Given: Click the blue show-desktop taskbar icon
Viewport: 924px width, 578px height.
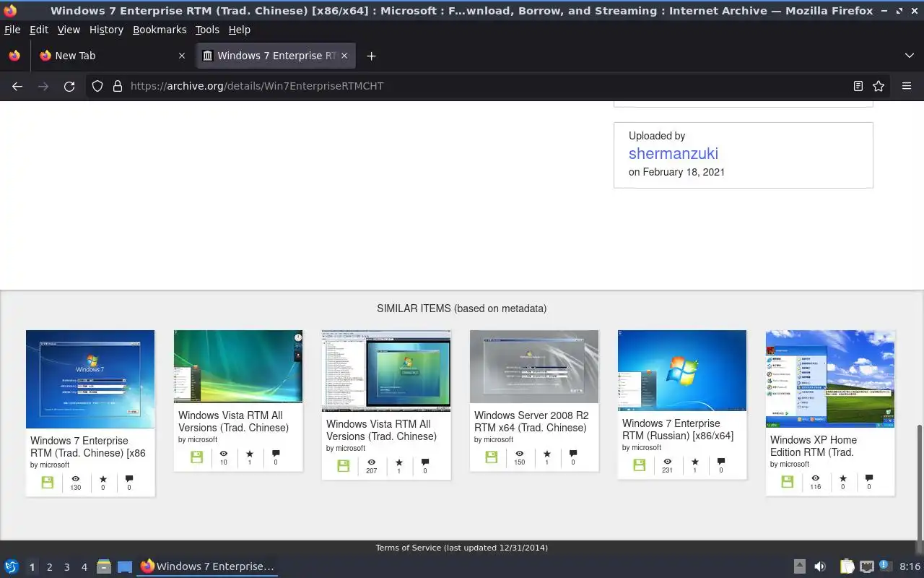Looking at the screenshot, I should 125,566.
